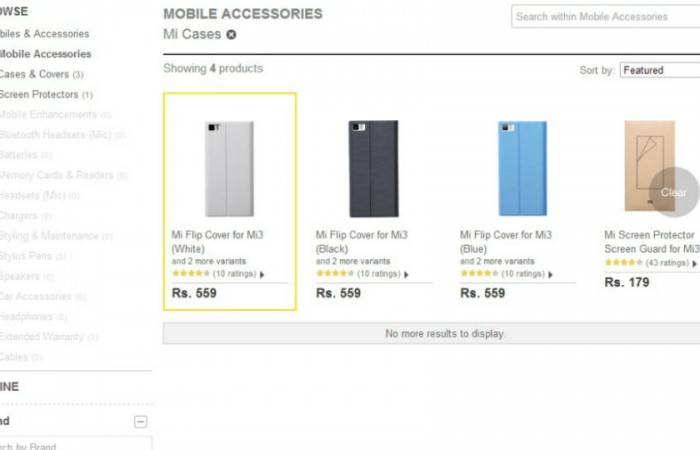Go to Mobile Accessories category

44,54
